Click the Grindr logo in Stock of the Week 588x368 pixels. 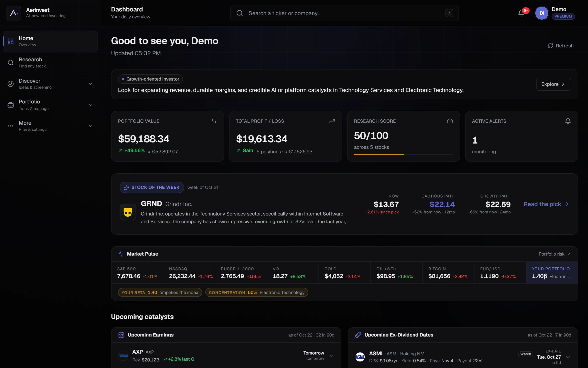[x=128, y=212]
